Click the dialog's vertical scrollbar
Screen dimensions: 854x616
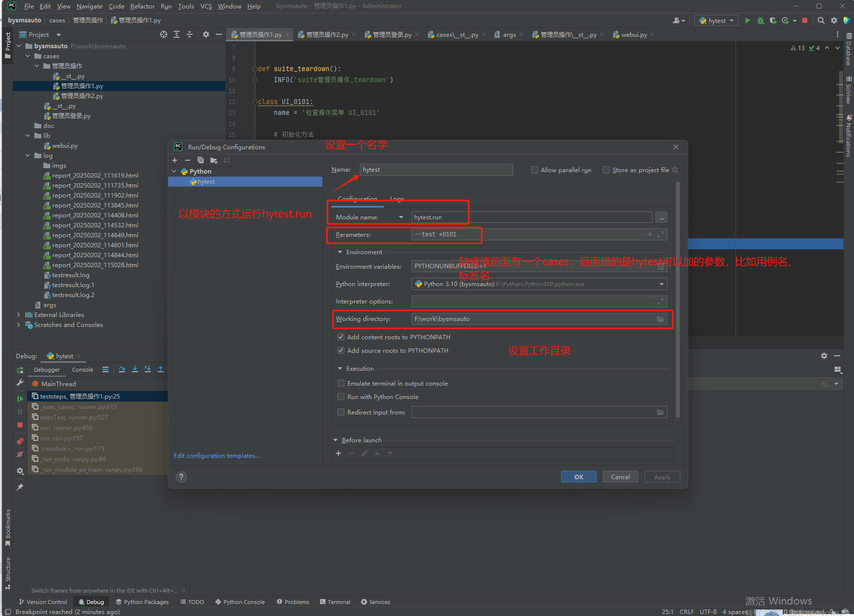(677, 300)
